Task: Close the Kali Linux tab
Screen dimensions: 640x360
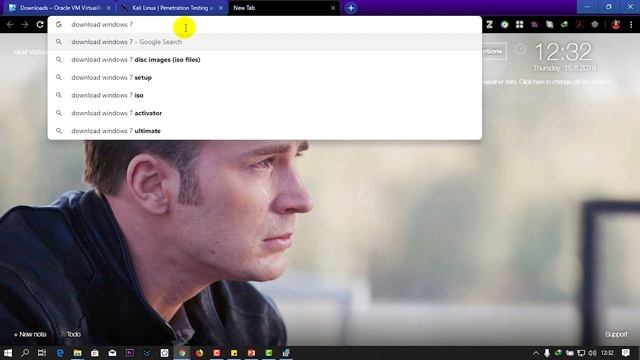Action: pyautogui.click(x=221, y=8)
